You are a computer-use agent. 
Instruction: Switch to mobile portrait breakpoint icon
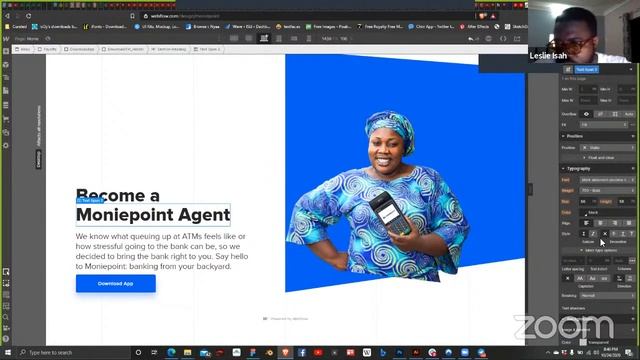point(309,38)
